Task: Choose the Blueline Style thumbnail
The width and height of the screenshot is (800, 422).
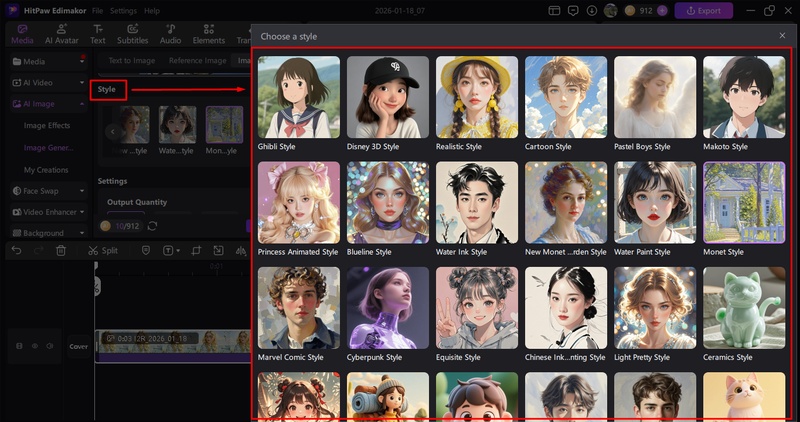Action: point(388,203)
